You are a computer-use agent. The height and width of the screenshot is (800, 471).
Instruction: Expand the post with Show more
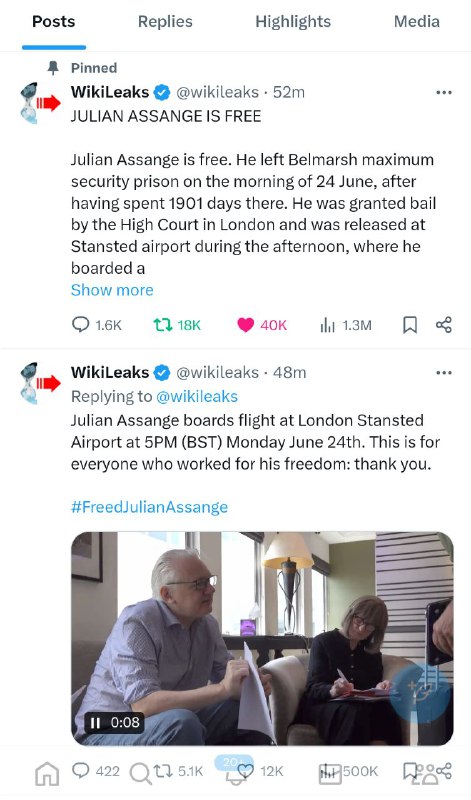point(112,290)
